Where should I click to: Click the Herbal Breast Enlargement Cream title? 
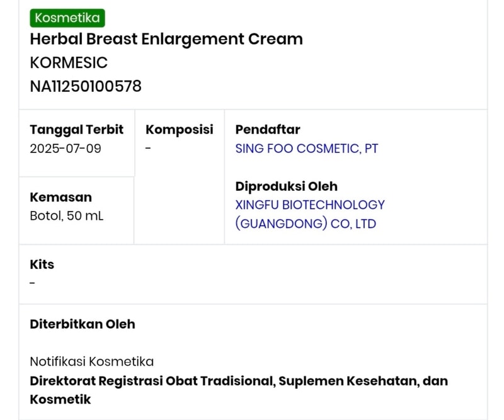[x=166, y=39]
